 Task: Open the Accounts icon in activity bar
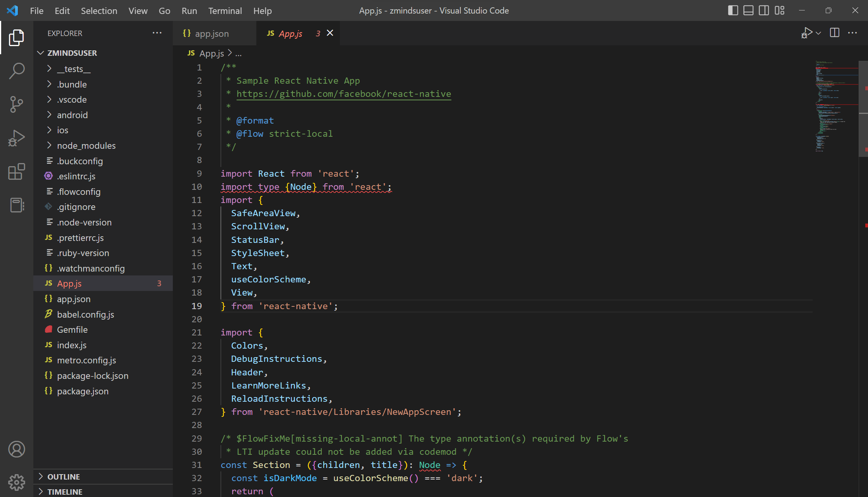[16, 449]
